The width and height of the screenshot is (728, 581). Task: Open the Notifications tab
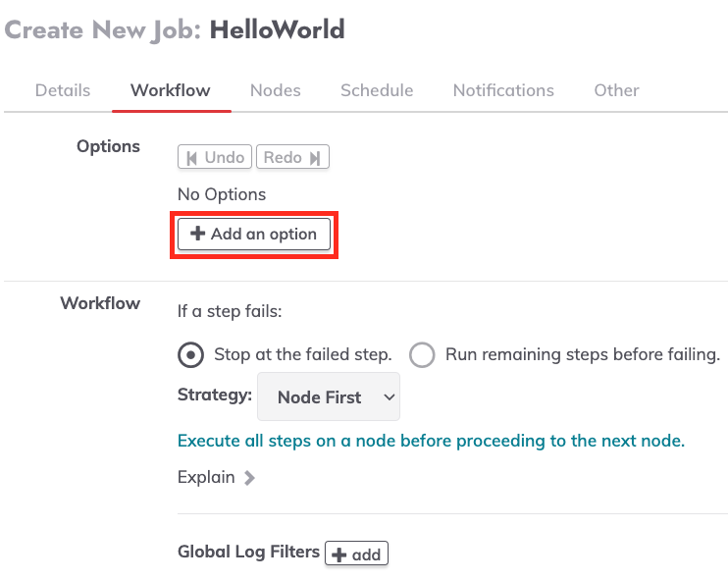tap(503, 90)
